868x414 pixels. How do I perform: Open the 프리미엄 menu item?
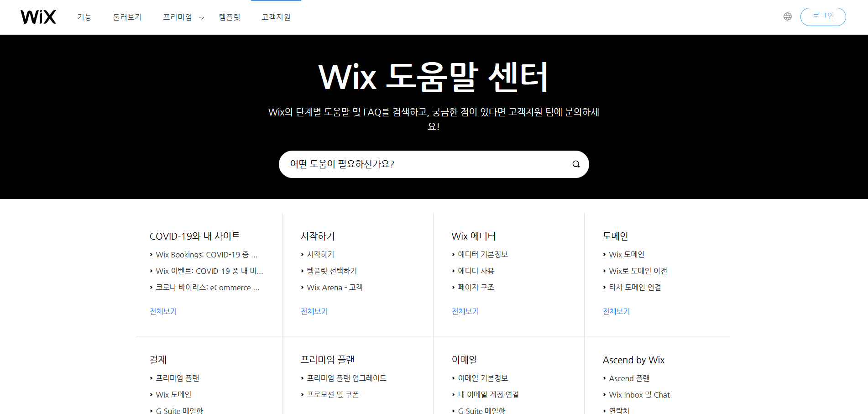(178, 17)
